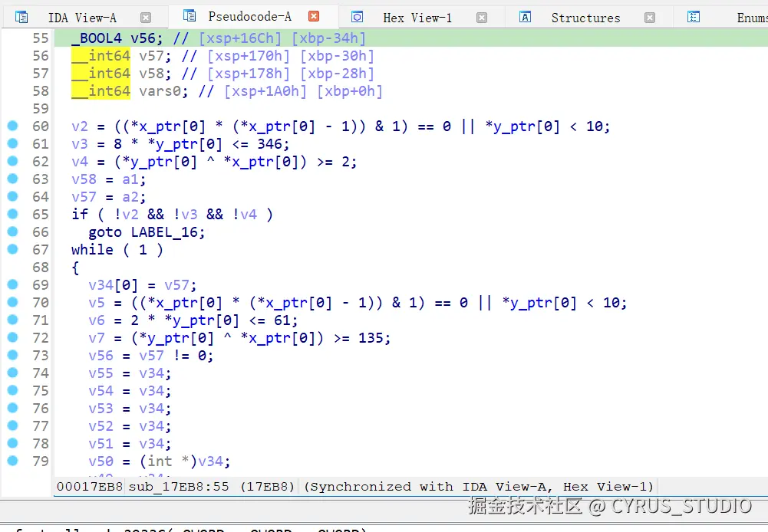Toggle breakpoint dot on line 64

tap(13, 196)
